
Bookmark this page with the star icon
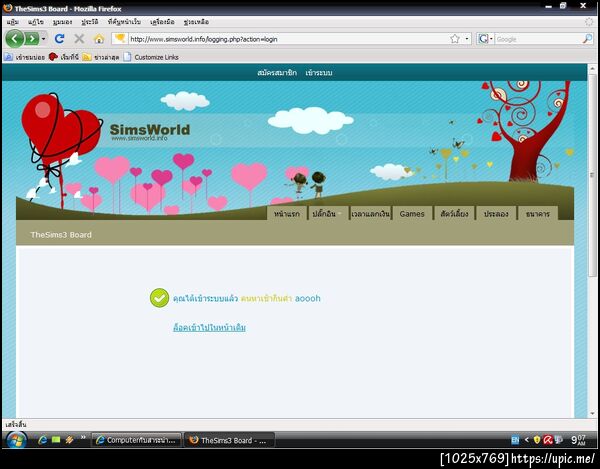click(x=455, y=39)
